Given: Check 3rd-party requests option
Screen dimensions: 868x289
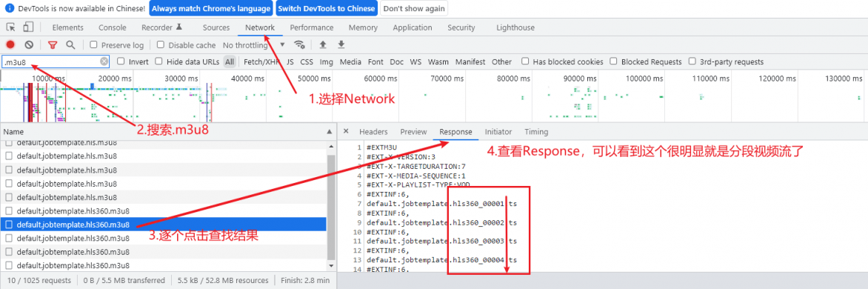Looking at the screenshot, I should pos(692,62).
